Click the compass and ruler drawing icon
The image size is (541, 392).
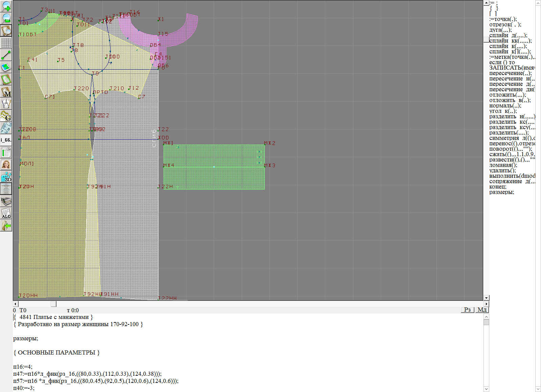point(6,104)
